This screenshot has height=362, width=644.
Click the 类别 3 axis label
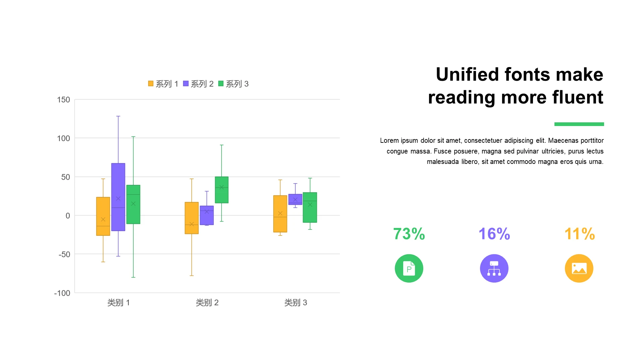pos(296,303)
